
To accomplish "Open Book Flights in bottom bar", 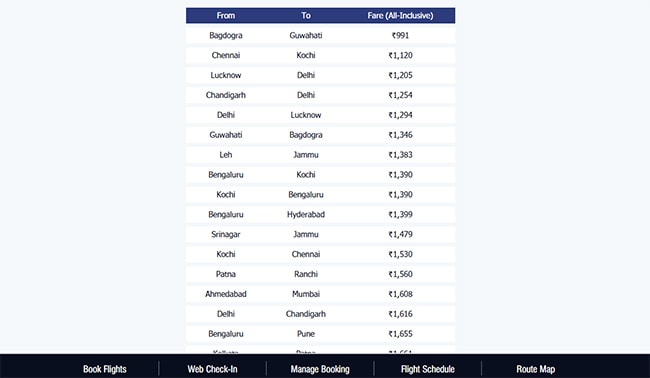I will tap(104, 369).
